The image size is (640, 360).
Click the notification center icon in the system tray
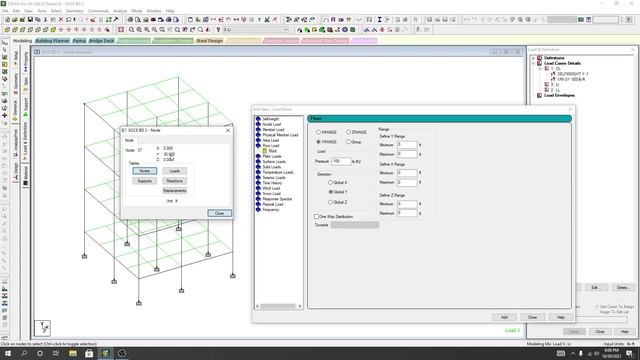pyautogui.click(x=629, y=353)
